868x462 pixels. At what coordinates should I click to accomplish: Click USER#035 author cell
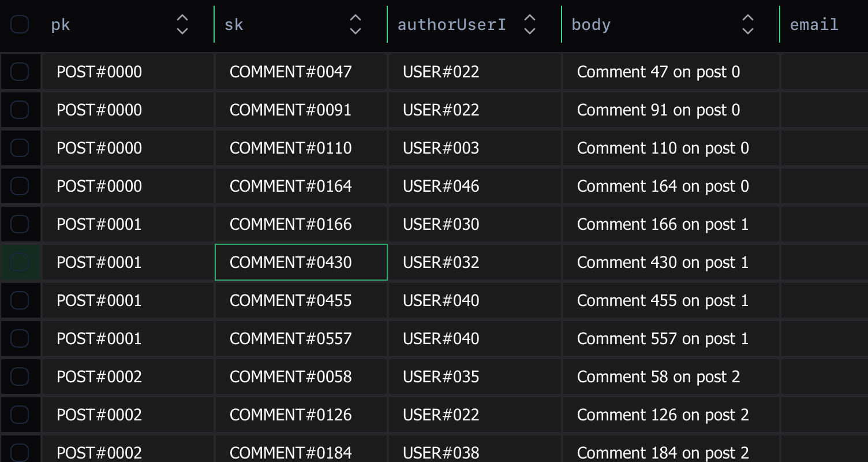point(475,377)
